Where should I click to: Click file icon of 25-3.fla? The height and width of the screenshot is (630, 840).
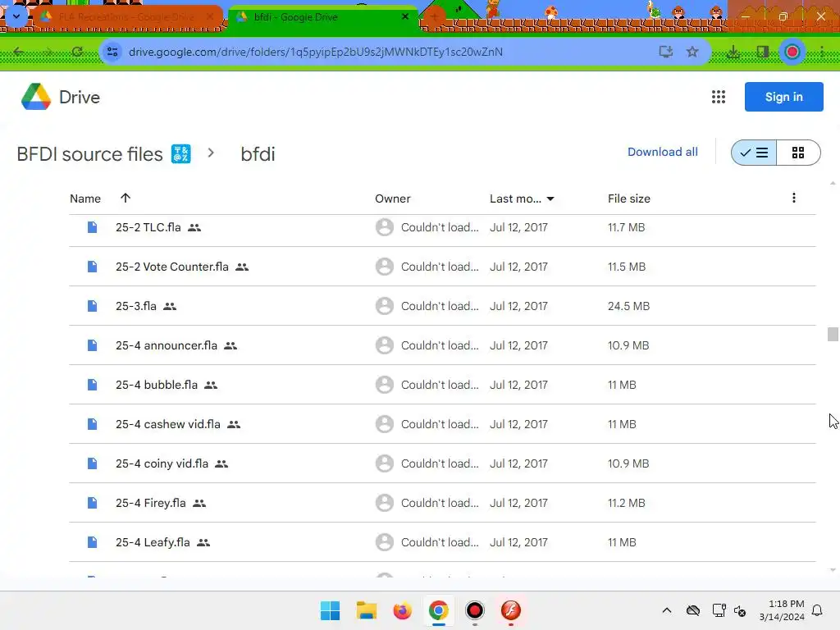pyautogui.click(x=92, y=306)
